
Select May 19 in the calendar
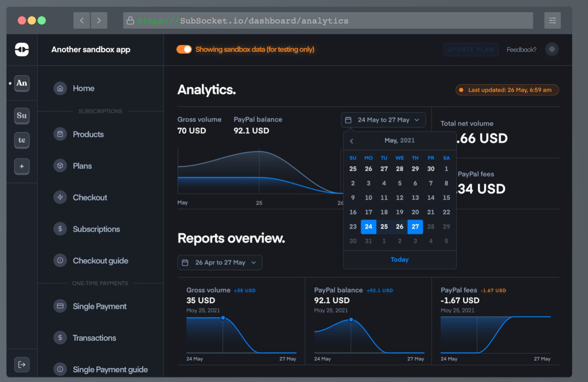pos(400,212)
